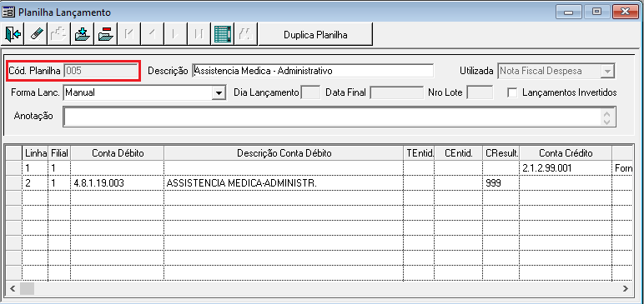Click the Anotação down spinner arrow
Screen dimensions: 644x304
click(607, 122)
